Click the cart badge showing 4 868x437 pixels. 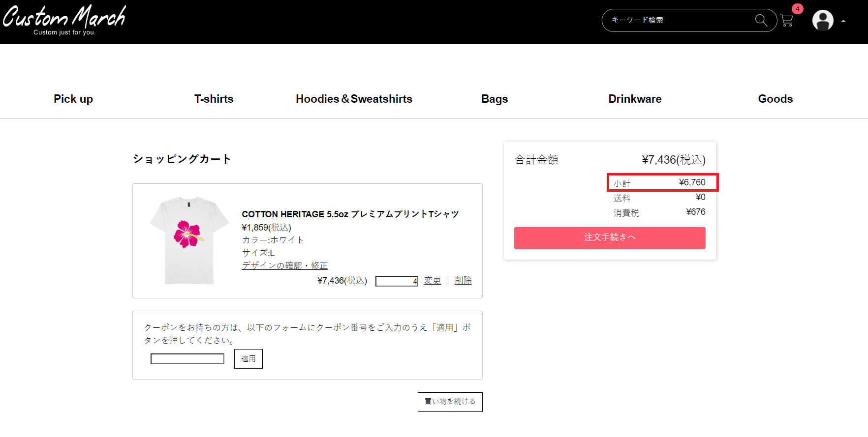[x=797, y=9]
